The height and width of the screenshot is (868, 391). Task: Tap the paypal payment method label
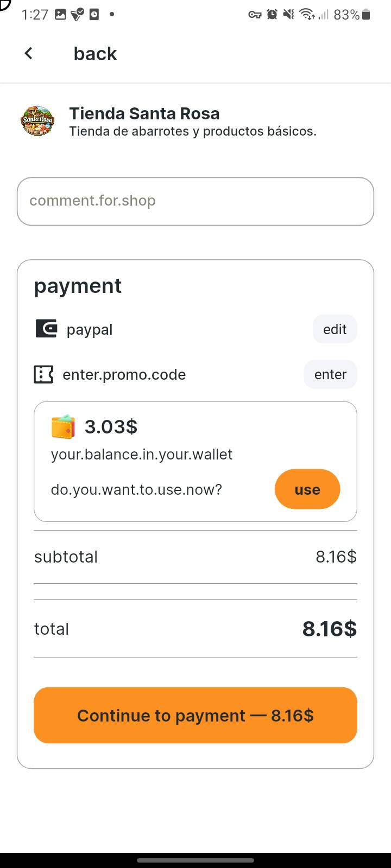[90, 330]
